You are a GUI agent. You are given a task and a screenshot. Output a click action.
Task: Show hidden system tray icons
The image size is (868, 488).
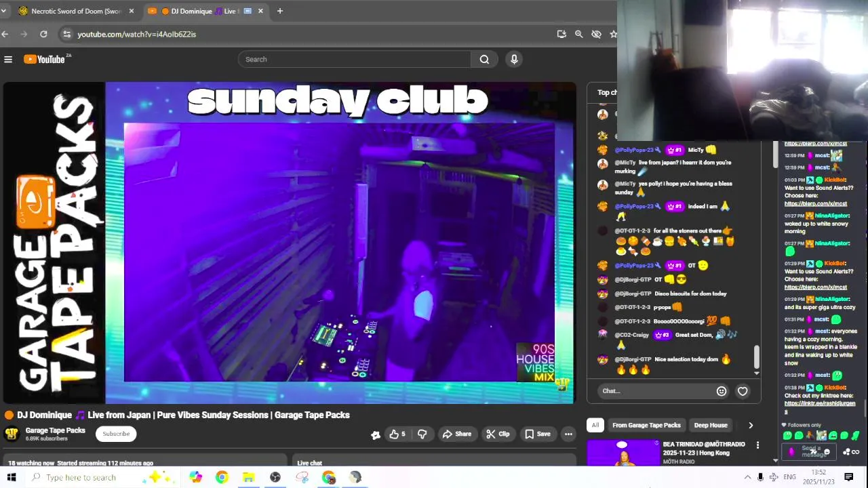pos(747,477)
